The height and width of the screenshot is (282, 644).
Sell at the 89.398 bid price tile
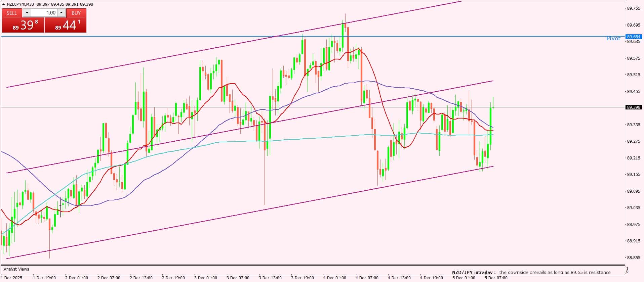[x=23, y=25]
